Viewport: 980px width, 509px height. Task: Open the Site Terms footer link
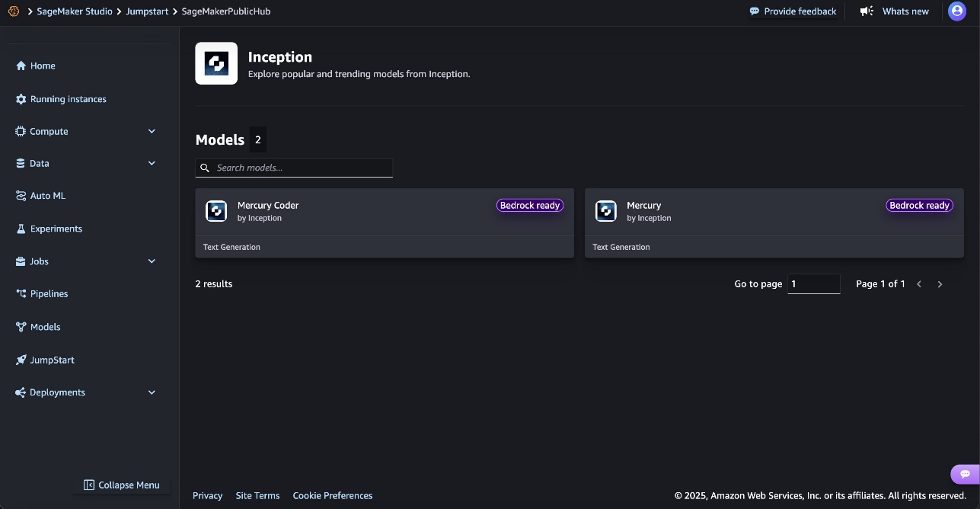pos(257,495)
